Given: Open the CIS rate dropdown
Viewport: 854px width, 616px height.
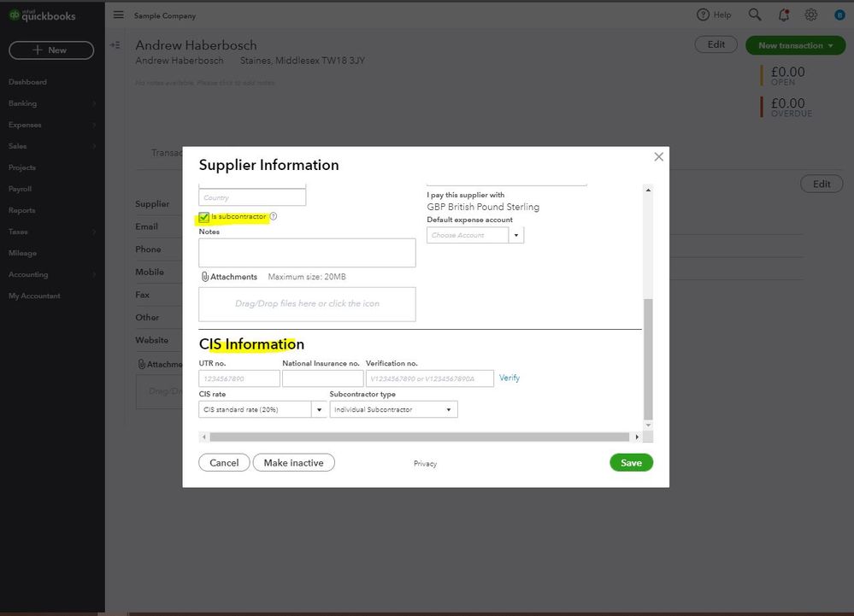Looking at the screenshot, I should tap(319, 409).
